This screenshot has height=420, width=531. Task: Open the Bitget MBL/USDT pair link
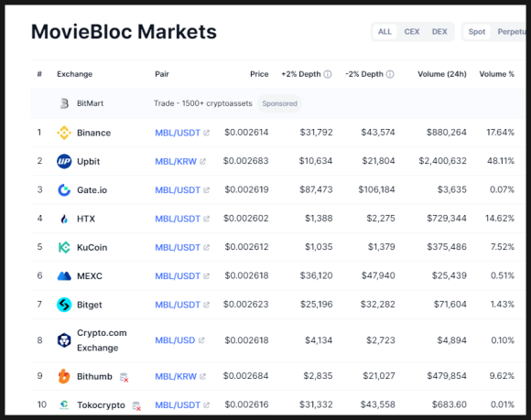178,305
